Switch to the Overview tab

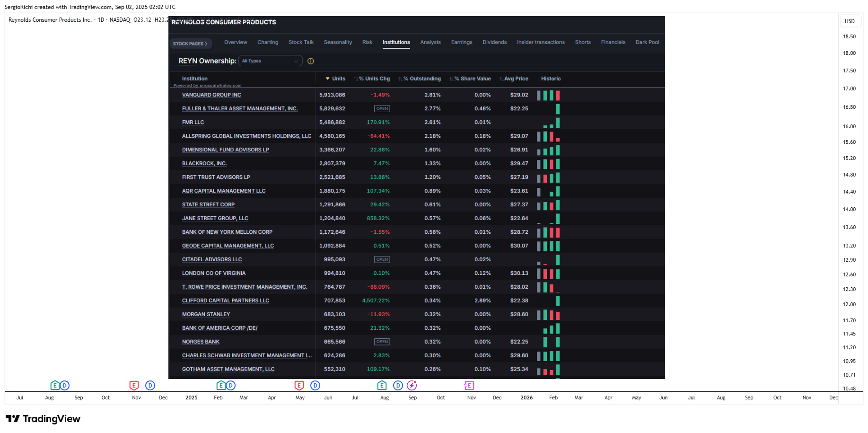236,42
